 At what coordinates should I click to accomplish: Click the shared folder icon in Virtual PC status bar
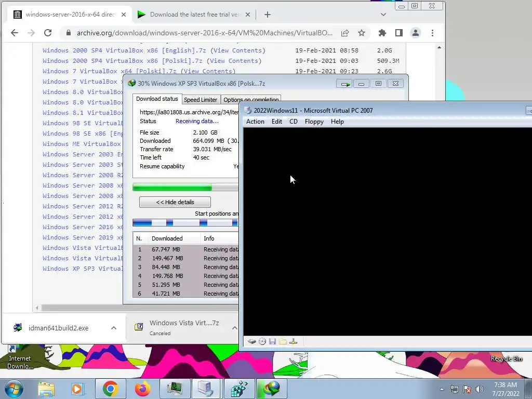tap(283, 341)
